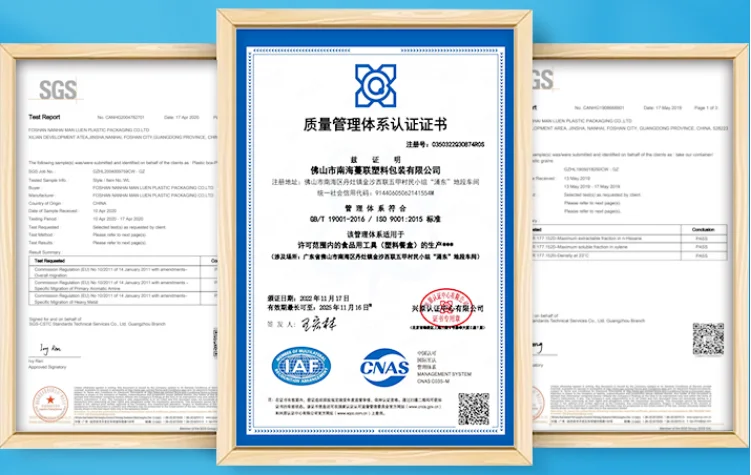Click the 涉及场所 location line

[376, 257]
